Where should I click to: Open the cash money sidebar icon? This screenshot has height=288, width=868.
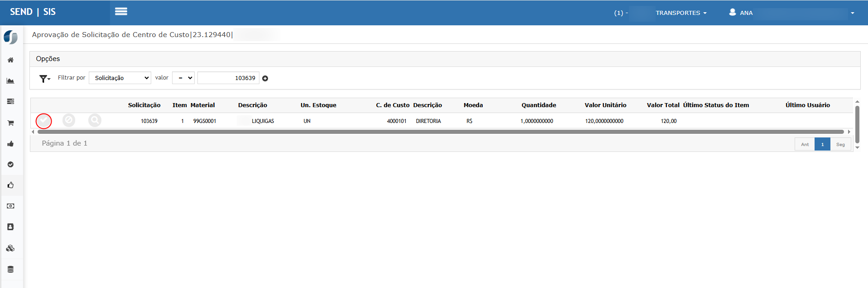point(10,206)
